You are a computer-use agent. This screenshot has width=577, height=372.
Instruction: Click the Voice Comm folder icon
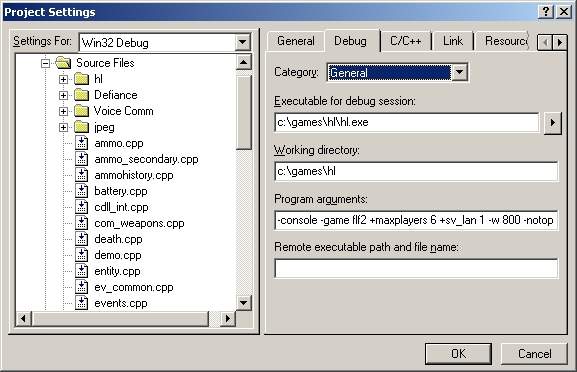point(81,111)
